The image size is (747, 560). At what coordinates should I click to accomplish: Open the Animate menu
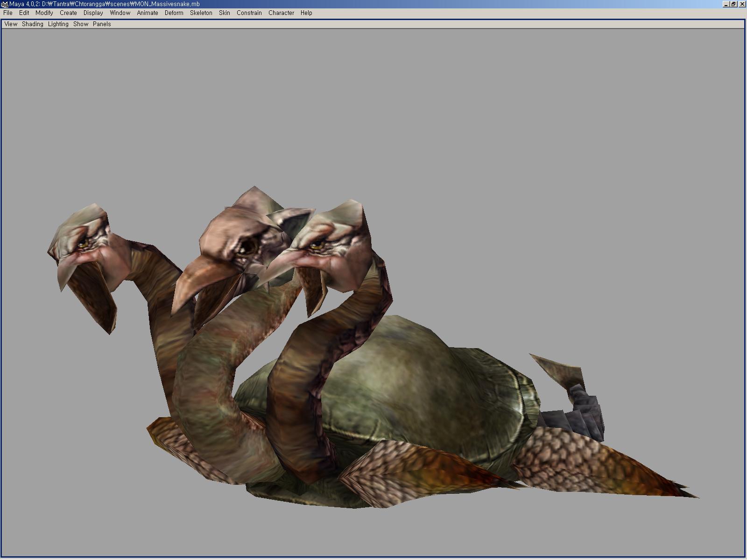(148, 13)
